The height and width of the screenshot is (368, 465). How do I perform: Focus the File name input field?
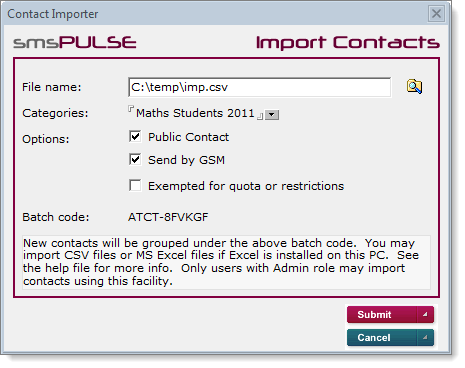pyautogui.click(x=259, y=87)
